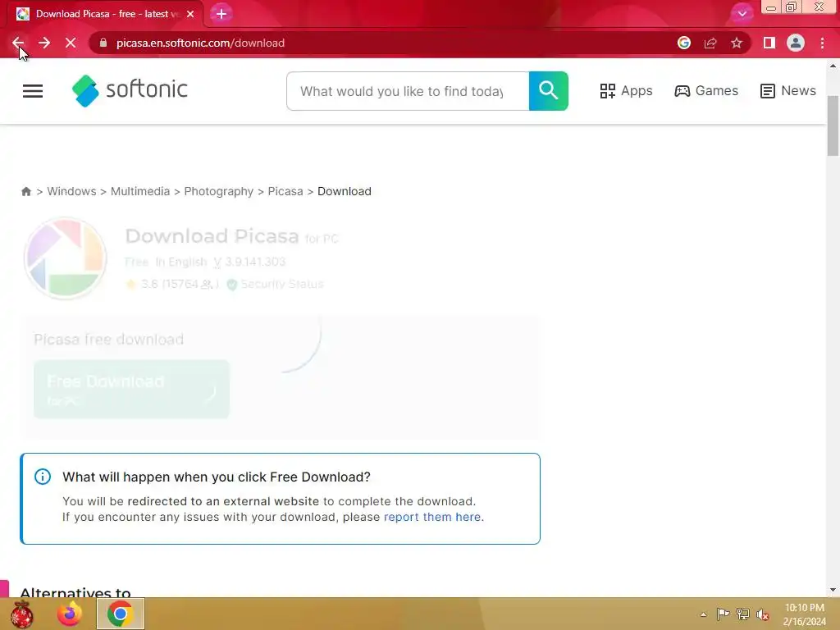
Task: Open the News section
Action: (x=788, y=91)
